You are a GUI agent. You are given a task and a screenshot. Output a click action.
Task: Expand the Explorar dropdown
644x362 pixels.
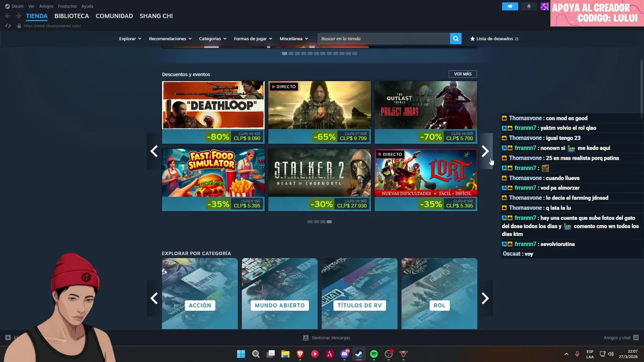(130, 39)
